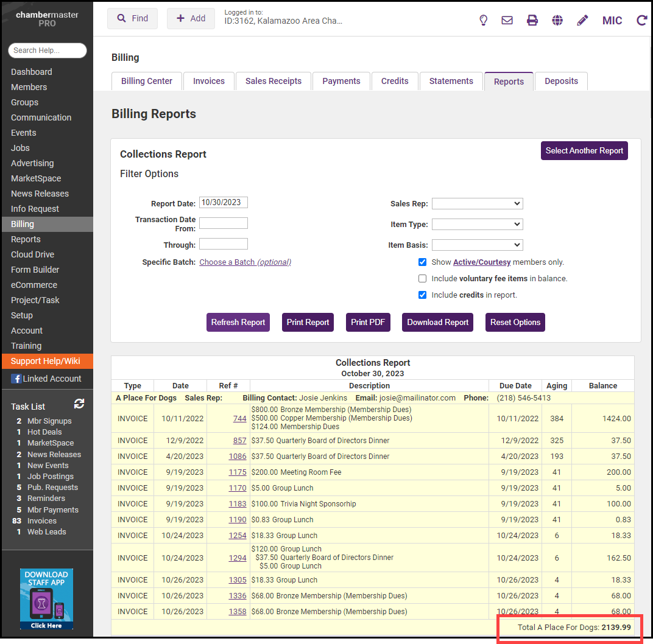Screen dimensions: 653x644
Task: Enable Include voluntary fee items checkbox
Action: point(422,279)
